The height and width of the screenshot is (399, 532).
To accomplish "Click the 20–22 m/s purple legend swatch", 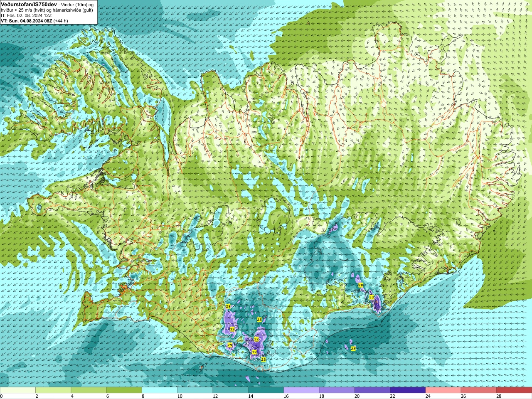I will tap(372, 390).
